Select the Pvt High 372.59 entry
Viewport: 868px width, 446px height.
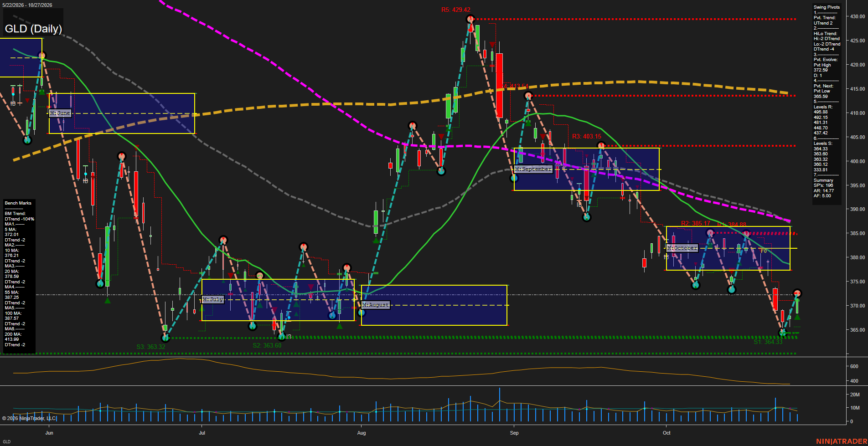[x=822, y=67]
